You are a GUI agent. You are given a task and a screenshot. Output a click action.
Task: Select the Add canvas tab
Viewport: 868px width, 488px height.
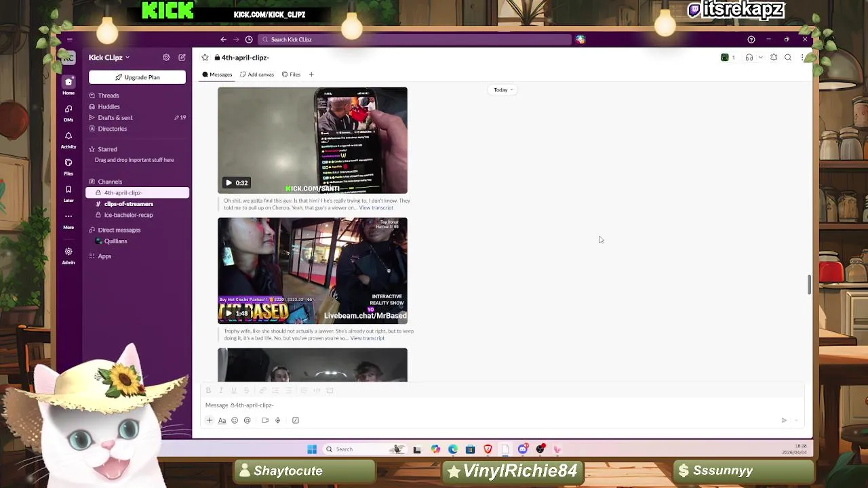click(x=257, y=75)
